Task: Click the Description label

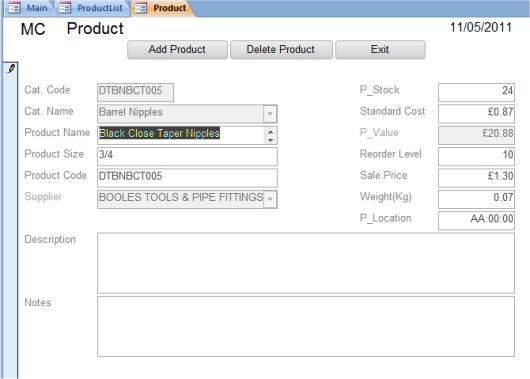Action: coord(50,240)
